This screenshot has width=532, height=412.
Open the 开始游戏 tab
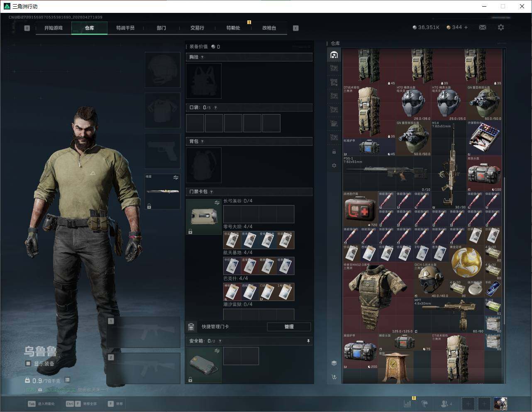click(54, 28)
